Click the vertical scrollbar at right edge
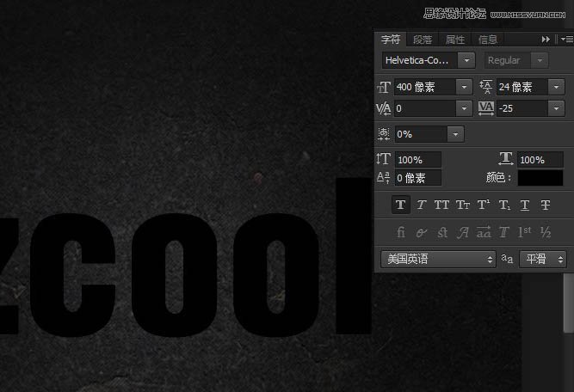The height and width of the screenshot is (392, 574). (569, 303)
